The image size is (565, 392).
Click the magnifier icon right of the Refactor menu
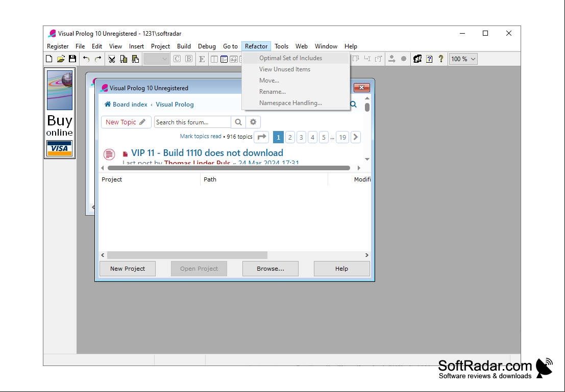tap(354, 104)
